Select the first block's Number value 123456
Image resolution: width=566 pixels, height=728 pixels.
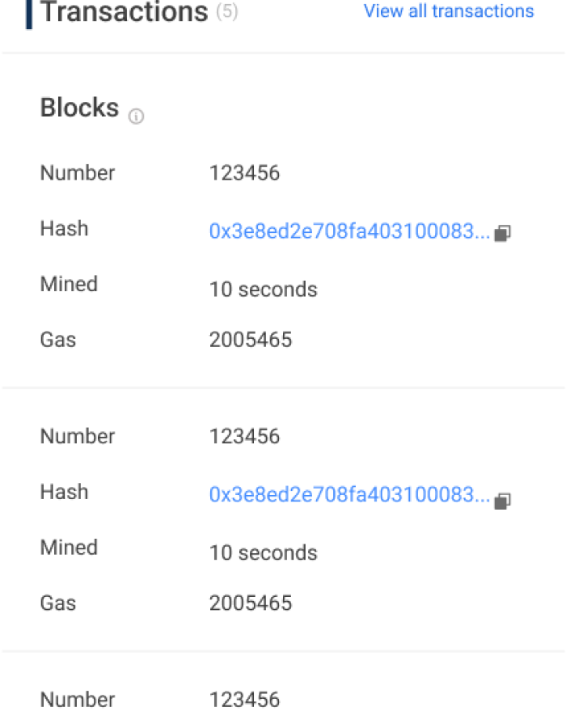(243, 172)
